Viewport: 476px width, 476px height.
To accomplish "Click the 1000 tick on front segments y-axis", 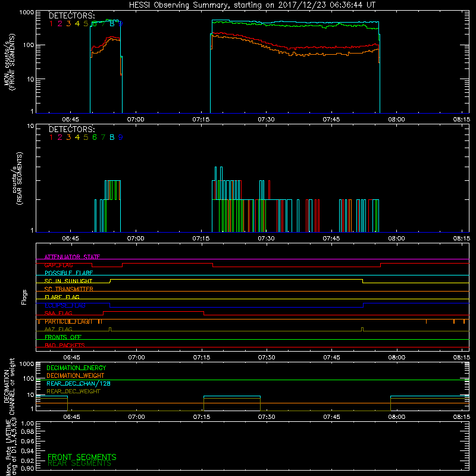I will point(27,12).
